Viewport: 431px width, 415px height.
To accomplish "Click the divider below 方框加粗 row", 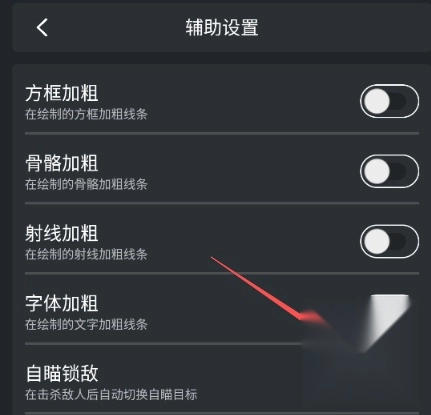I will 222,133.
